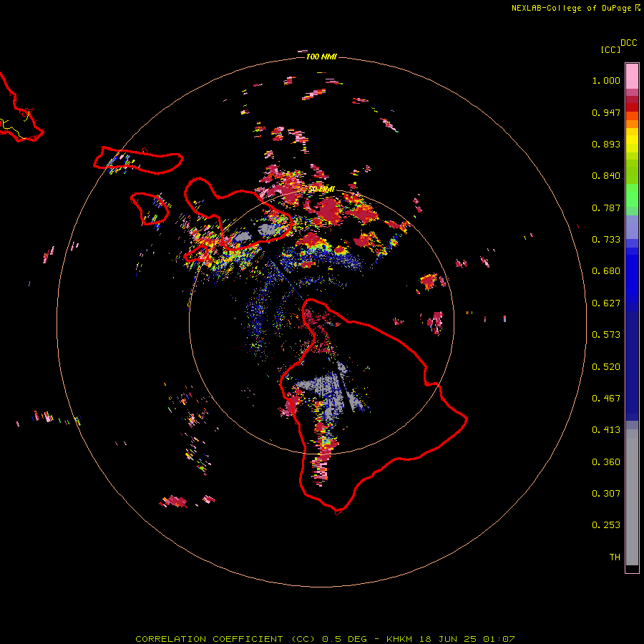Click the 0.413 value on the color scale

[x=606, y=430]
